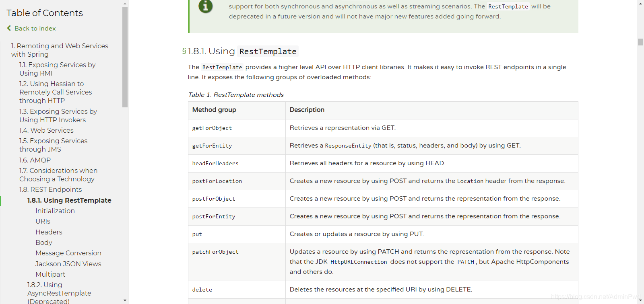Click the getForObject table cell
The width and height of the screenshot is (644, 304).
coord(237,128)
